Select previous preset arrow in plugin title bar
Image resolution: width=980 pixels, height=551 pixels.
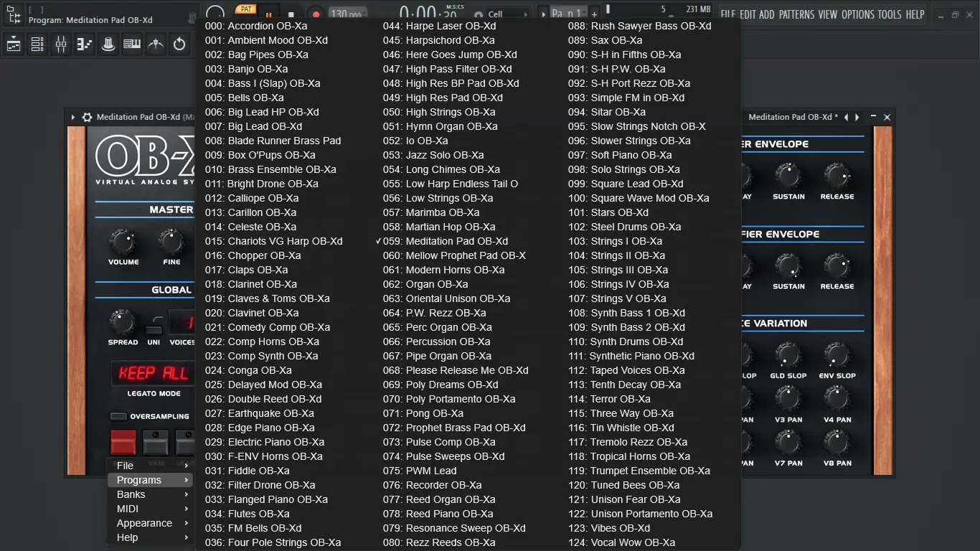(x=846, y=117)
